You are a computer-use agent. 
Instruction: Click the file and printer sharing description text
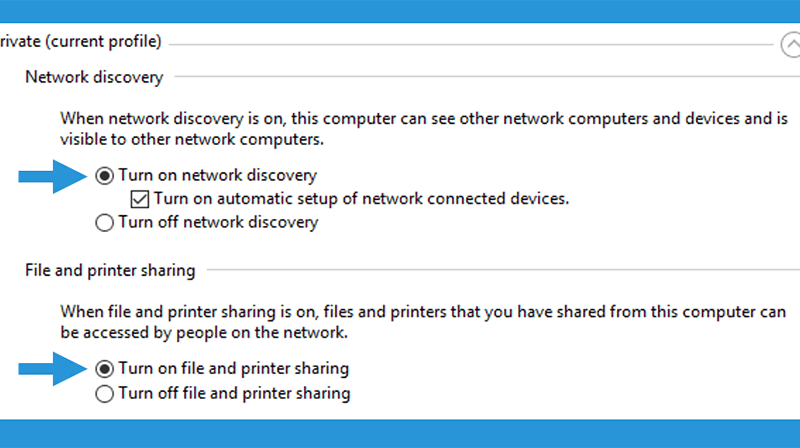pyautogui.click(x=423, y=322)
